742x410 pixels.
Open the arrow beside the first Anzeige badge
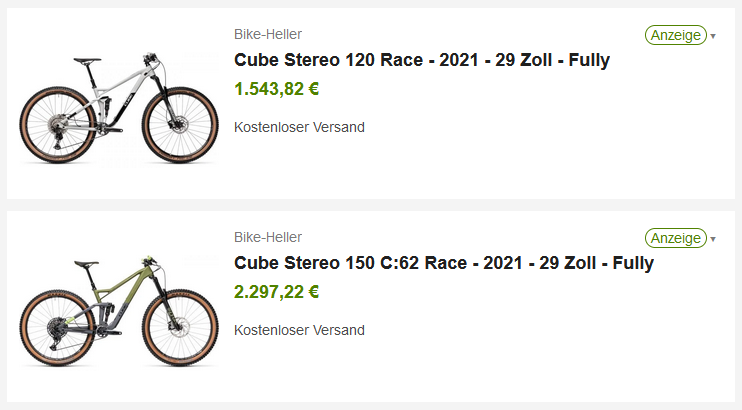pos(713,36)
